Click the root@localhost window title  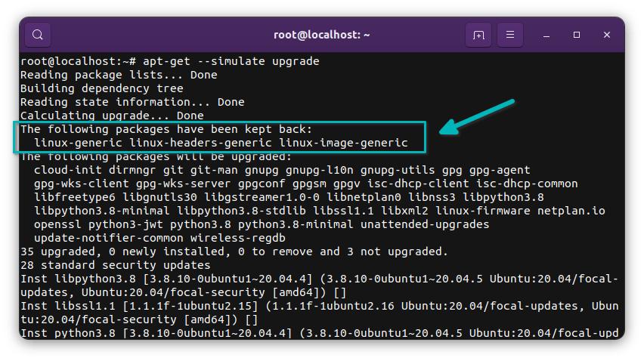pyautogui.click(x=321, y=35)
